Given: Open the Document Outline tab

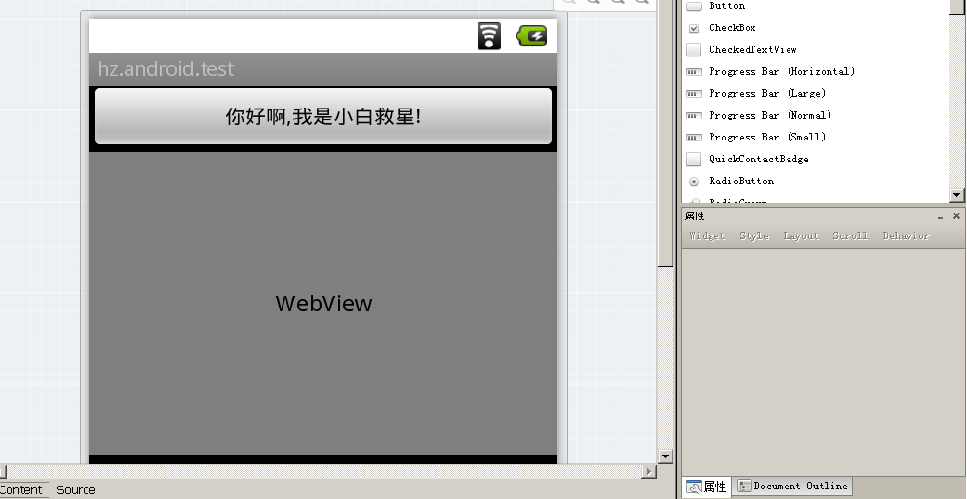Looking at the screenshot, I should click(793, 486).
